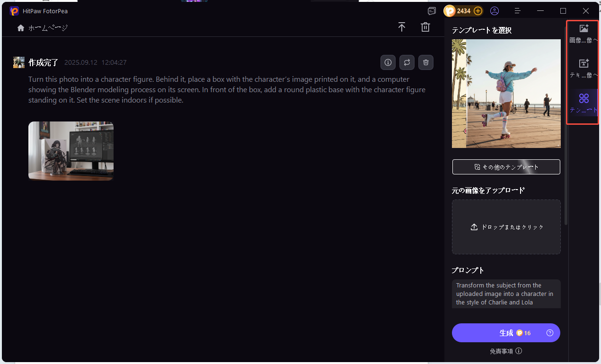Minimize the HitPaw FotorPea window
Screen dimensions: 601x364
tap(540, 11)
